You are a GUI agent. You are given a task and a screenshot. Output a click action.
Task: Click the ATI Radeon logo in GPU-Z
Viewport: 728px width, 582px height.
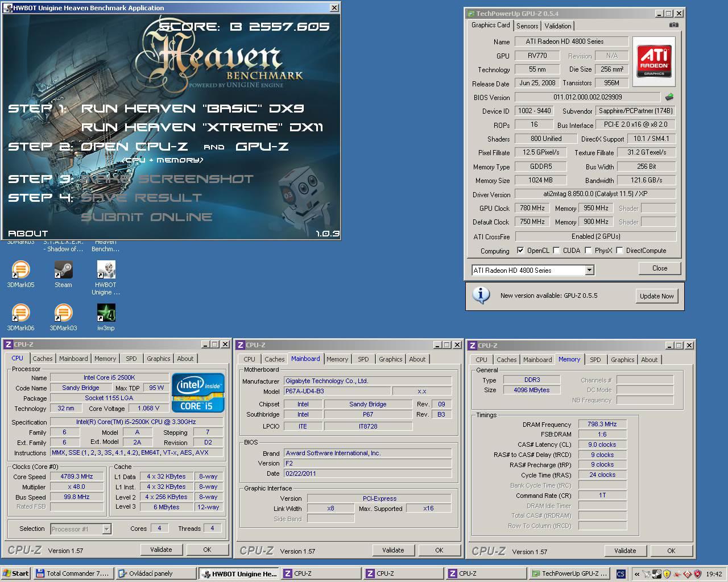point(654,62)
